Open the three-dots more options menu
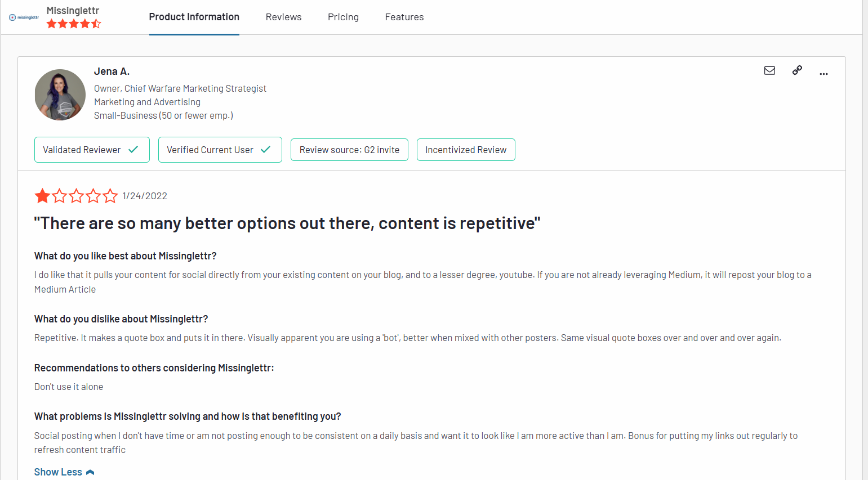Viewport: 868px width, 480px height. pos(824,74)
